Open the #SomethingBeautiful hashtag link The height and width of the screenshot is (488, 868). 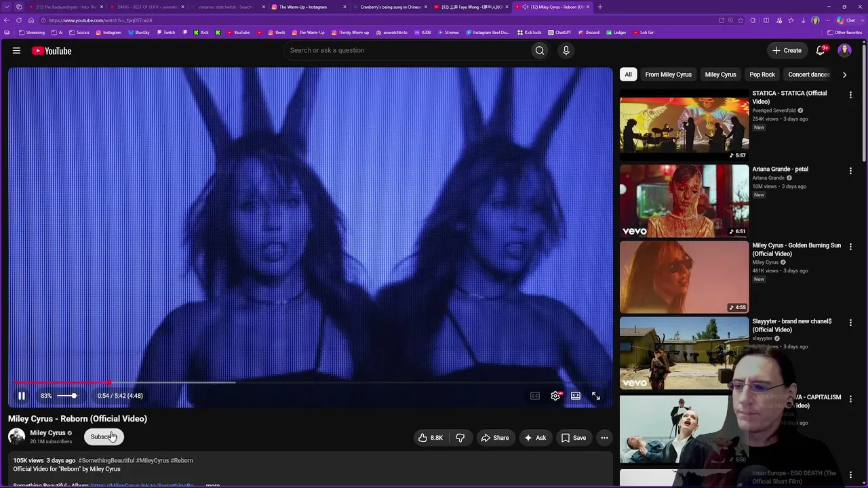coord(106,461)
